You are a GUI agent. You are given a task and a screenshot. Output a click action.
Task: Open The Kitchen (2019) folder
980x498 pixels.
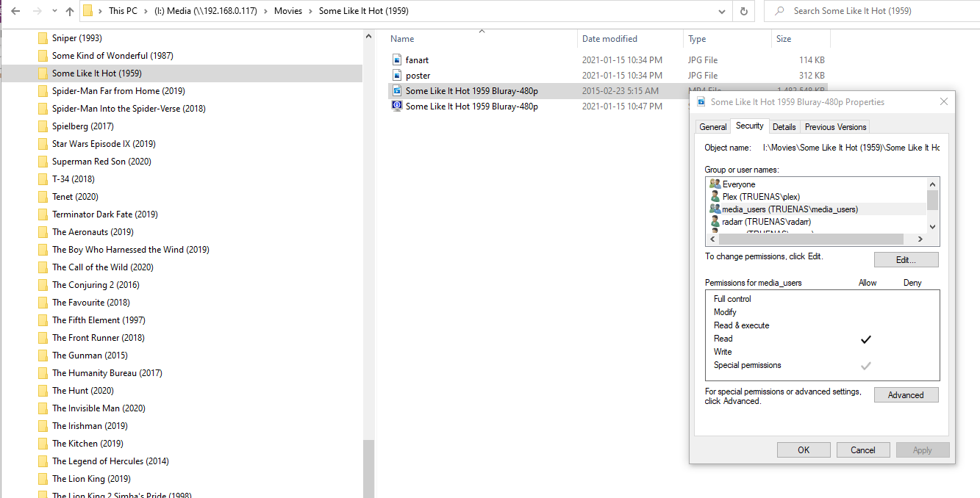tap(87, 444)
